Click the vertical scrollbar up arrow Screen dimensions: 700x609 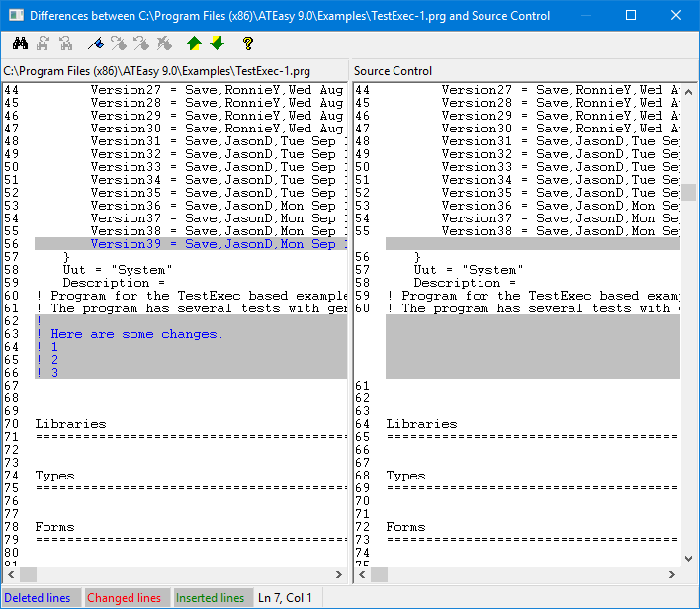[688, 92]
